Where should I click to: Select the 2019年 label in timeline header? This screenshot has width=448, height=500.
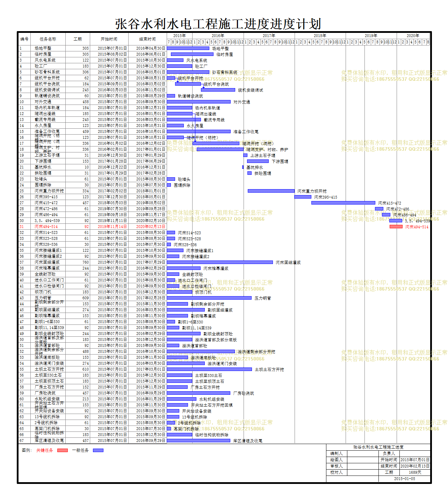point(371,36)
